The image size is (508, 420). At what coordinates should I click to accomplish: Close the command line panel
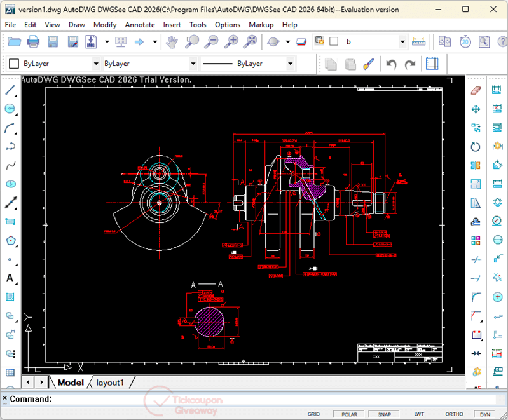point(4,398)
